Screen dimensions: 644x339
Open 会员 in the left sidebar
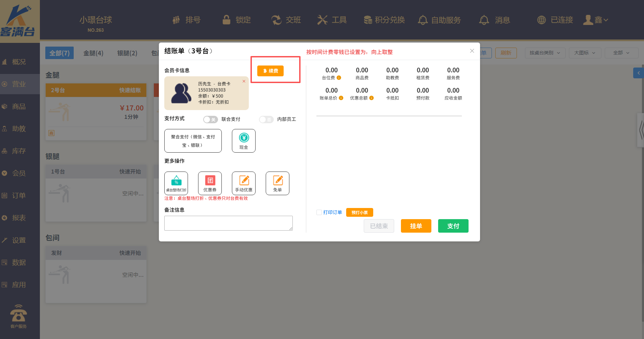19,173
